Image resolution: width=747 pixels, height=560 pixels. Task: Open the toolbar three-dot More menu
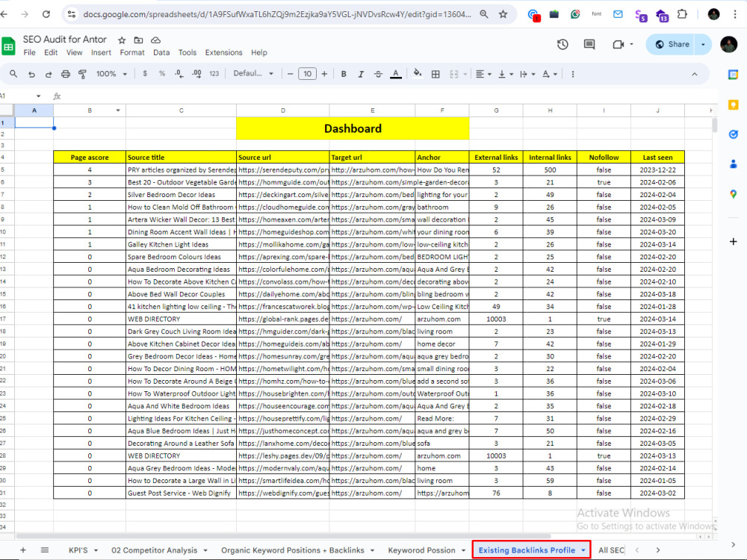click(573, 74)
